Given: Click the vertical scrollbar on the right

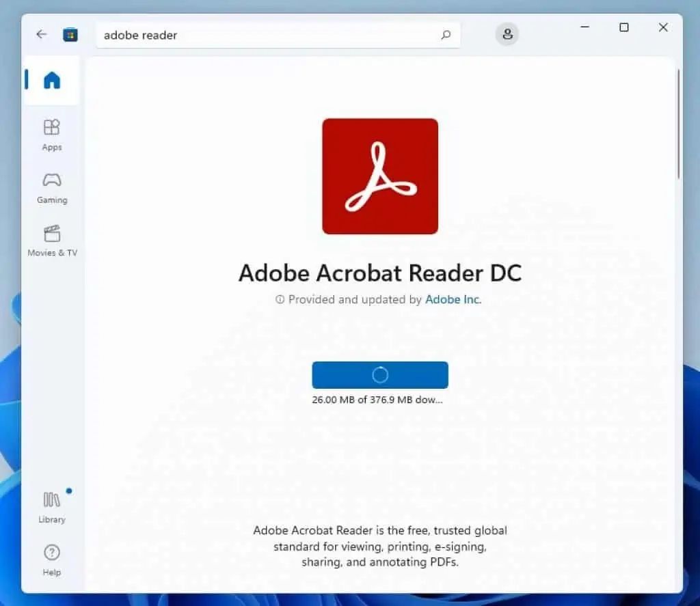Looking at the screenshot, I should tap(677, 124).
